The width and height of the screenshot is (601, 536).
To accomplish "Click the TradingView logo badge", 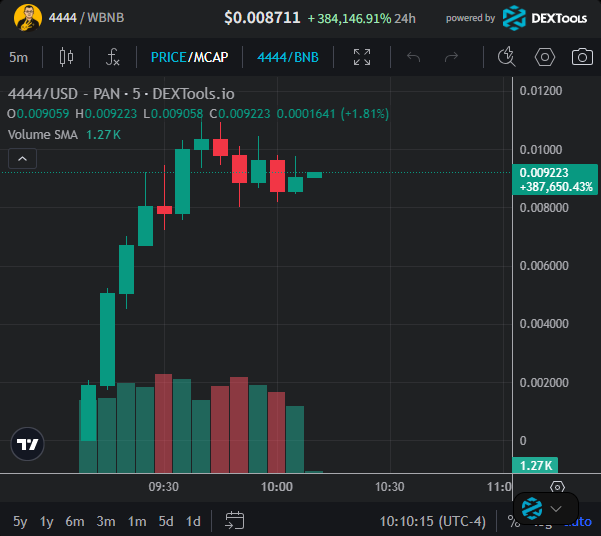I will tap(28, 444).
